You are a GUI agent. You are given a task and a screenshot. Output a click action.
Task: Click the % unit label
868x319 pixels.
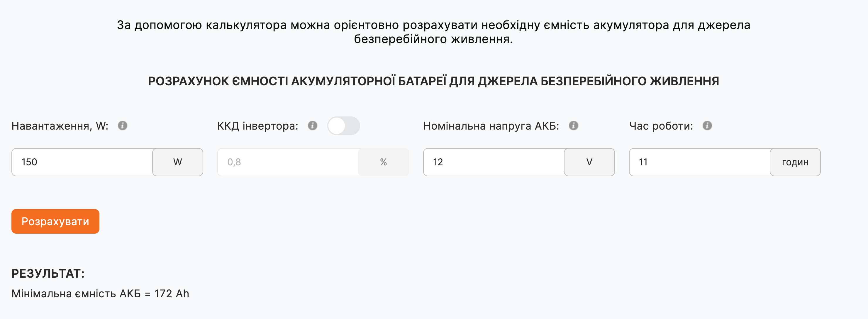click(384, 162)
